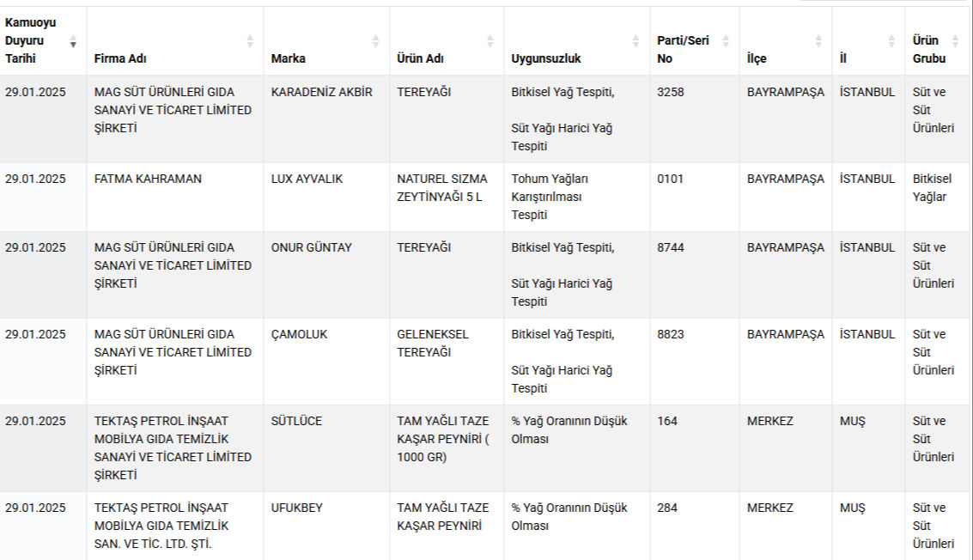Click the Uygunsuzluk column sort icon
Viewport: 973px width, 560px height.
tap(635, 41)
